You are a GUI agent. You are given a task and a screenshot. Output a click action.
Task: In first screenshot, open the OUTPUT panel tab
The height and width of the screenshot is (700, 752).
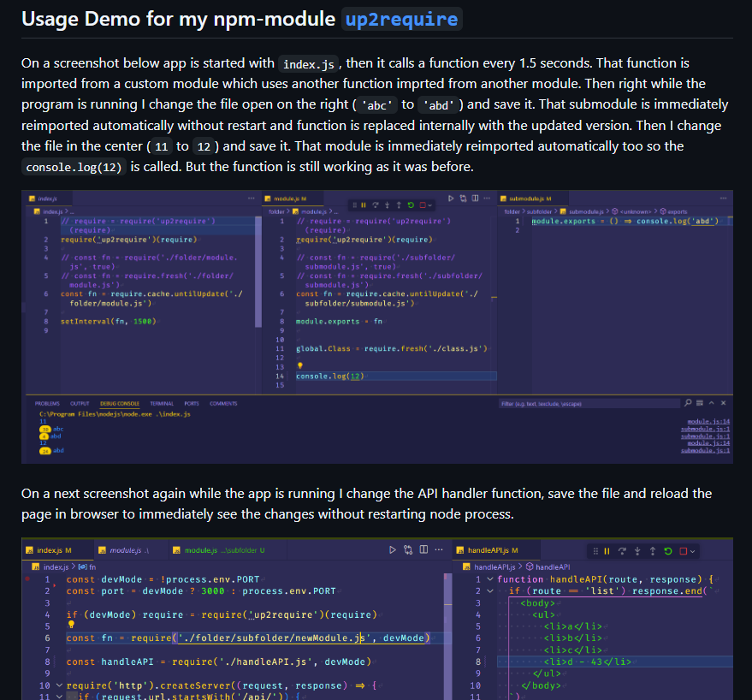[x=80, y=404]
